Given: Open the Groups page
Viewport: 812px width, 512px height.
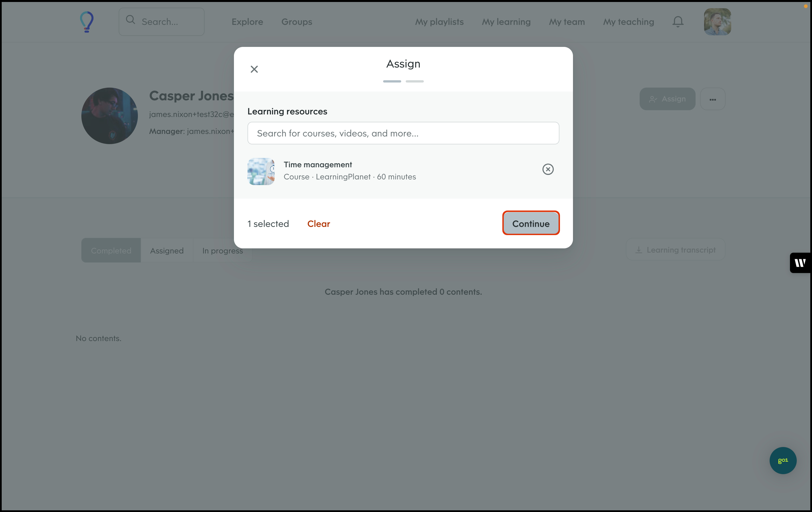Looking at the screenshot, I should [297, 21].
